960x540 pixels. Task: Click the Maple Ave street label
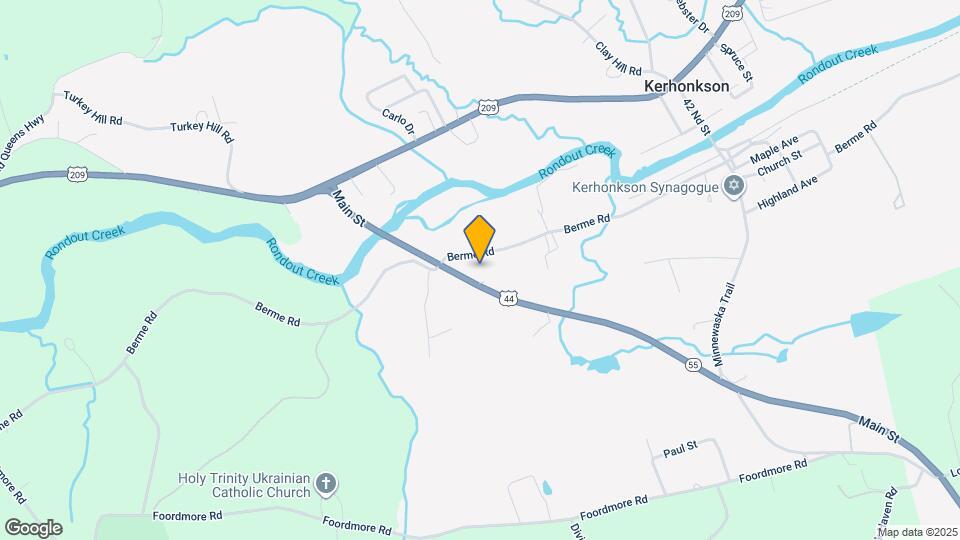[774, 150]
